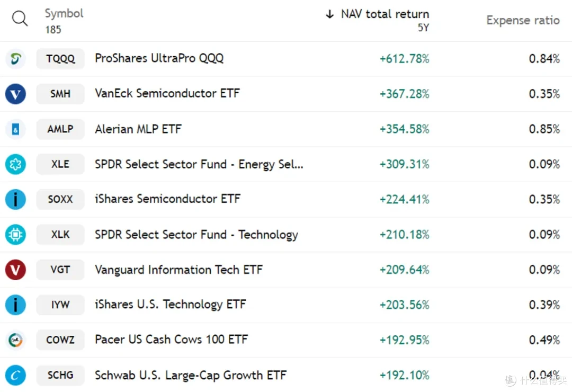Screen dimensions: 572x392
Task: Click the XLE energy sector logo
Action: [15, 164]
